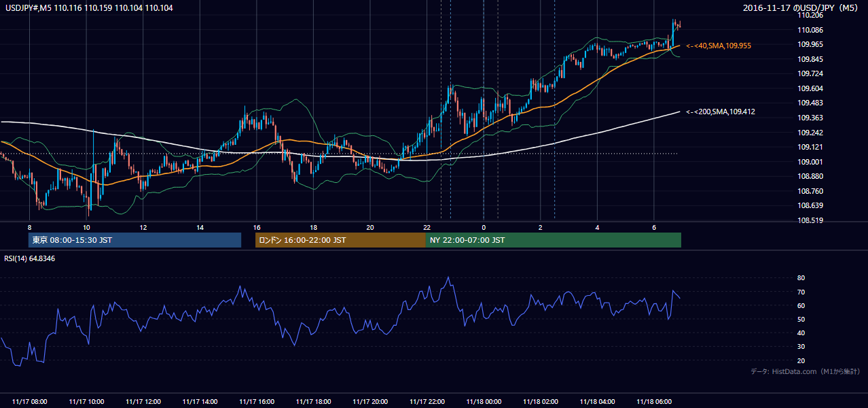Click price axis value 109.001
868x408 pixels.
[x=810, y=162]
